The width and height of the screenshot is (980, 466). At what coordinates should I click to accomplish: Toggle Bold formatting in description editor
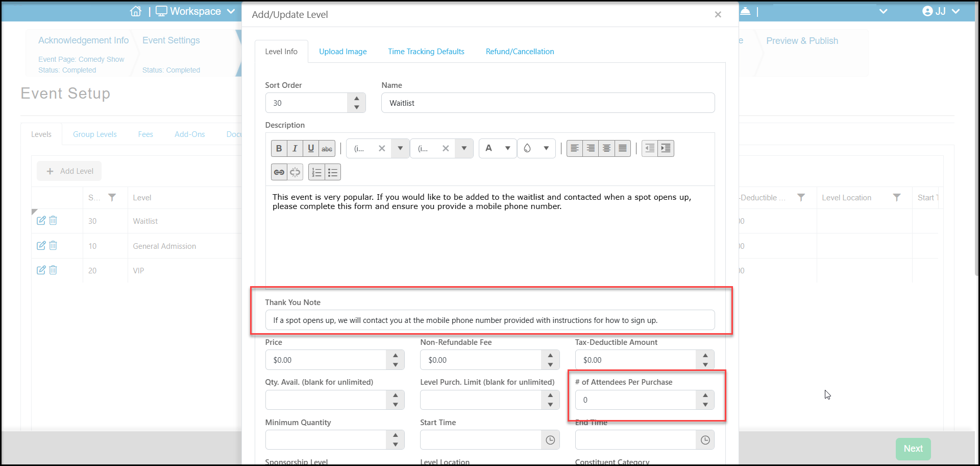click(x=279, y=149)
